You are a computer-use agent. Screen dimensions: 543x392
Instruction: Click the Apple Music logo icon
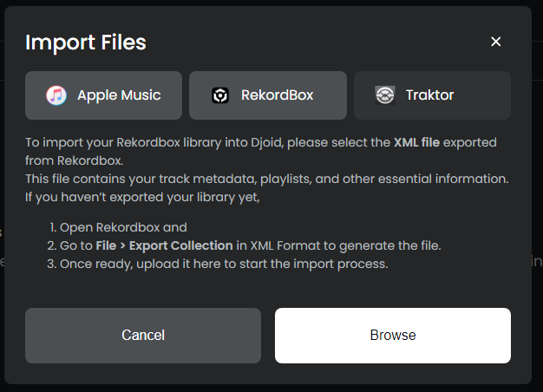[x=56, y=95]
